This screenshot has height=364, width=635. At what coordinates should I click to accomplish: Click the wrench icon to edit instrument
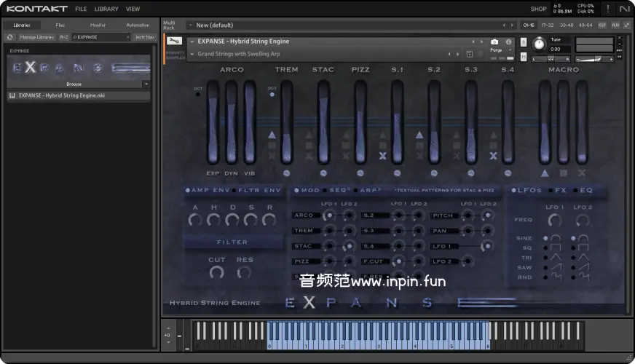pos(175,41)
